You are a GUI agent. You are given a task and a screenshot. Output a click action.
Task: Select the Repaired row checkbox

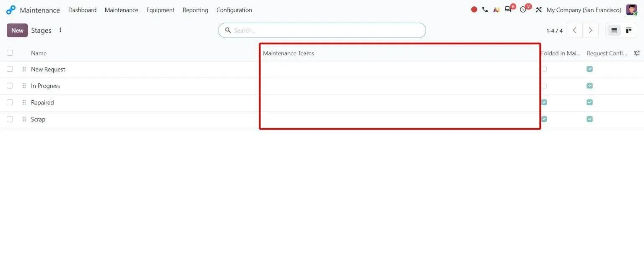(10, 102)
